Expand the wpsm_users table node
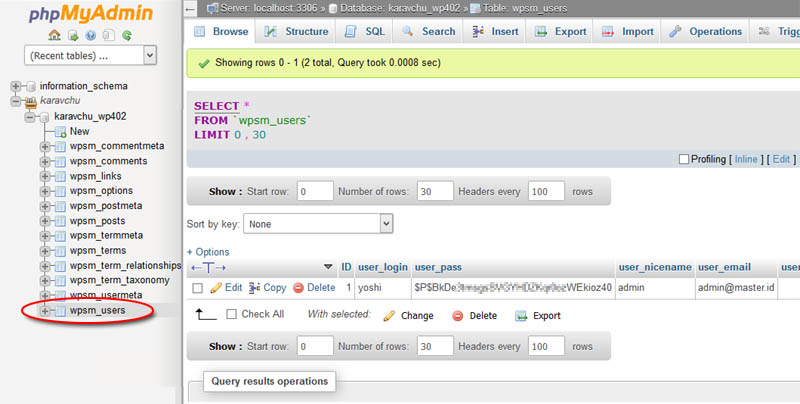This screenshot has height=404, width=800. (x=45, y=311)
